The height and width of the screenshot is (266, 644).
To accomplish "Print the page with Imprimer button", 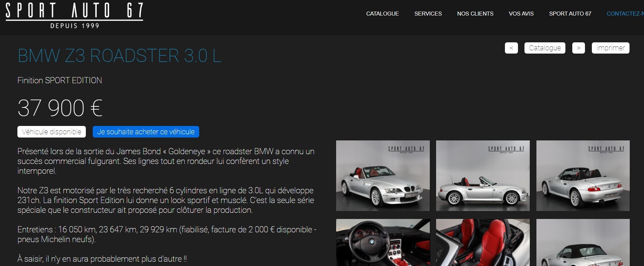I will pyautogui.click(x=611, y=48).
